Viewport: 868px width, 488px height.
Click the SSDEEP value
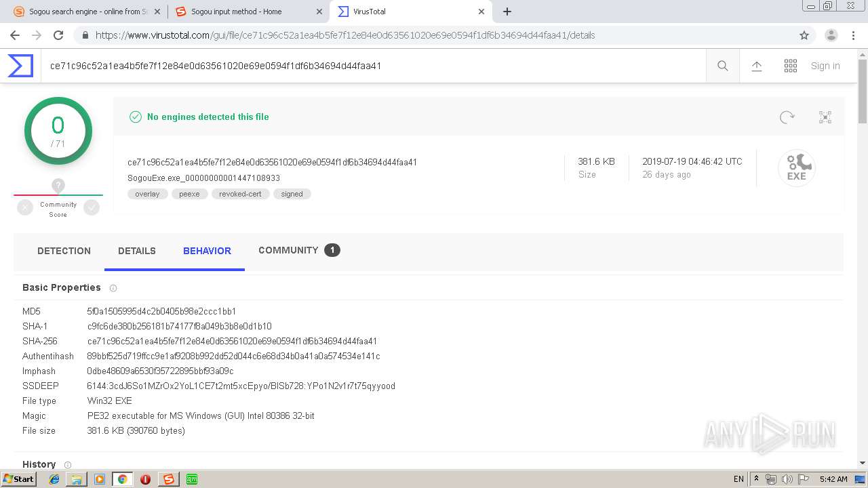[241, 386]
